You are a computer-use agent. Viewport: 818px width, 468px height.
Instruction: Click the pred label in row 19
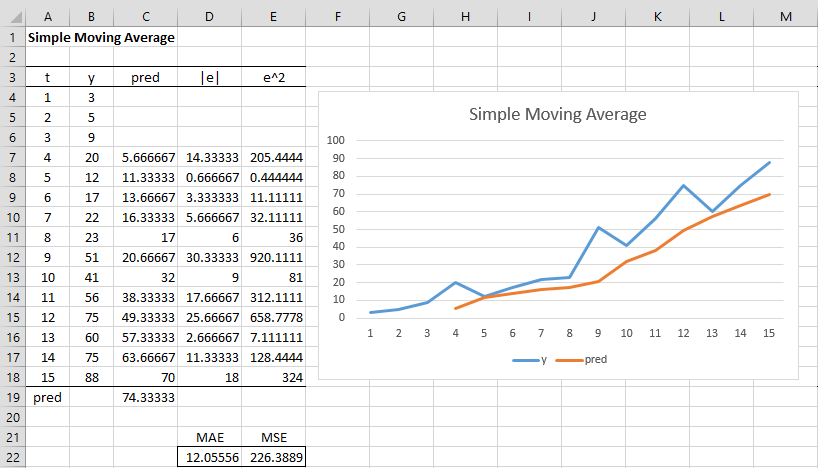coord(47,398)
